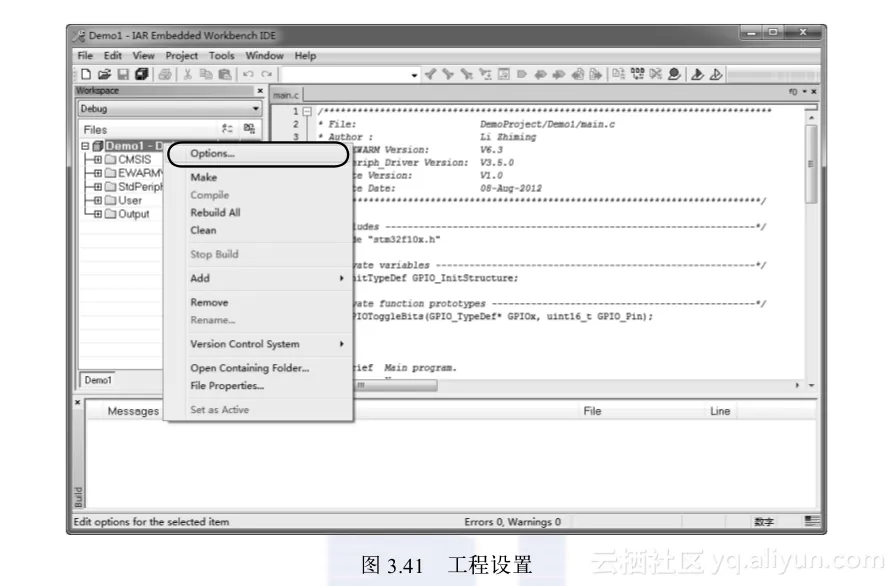
Task: Click the editor horizontal scrollbar thumb
Action: pos(397,386)
